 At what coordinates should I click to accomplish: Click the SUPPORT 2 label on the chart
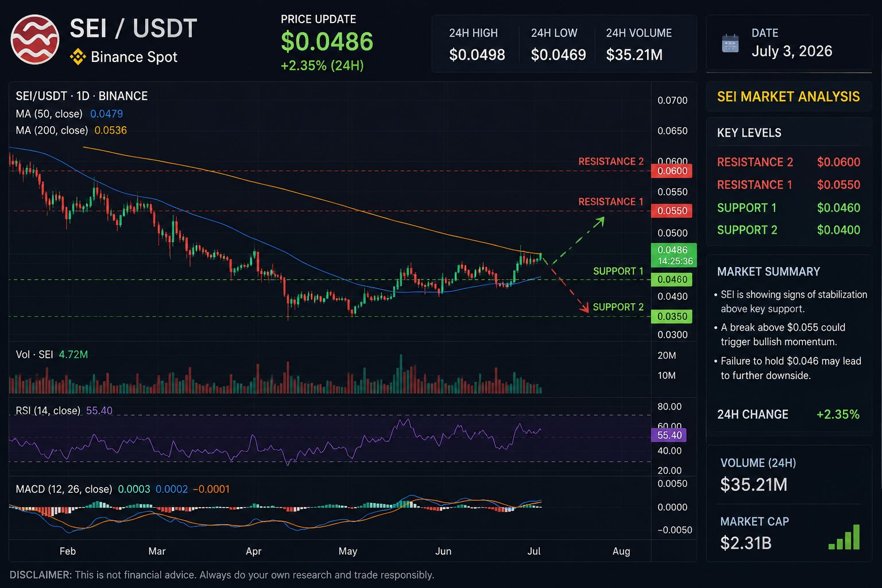pyautogui.click(x=618, y=307)
